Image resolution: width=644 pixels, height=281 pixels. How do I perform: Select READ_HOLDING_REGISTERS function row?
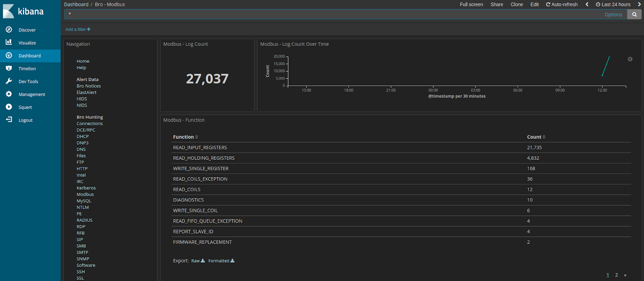point(401,158)
